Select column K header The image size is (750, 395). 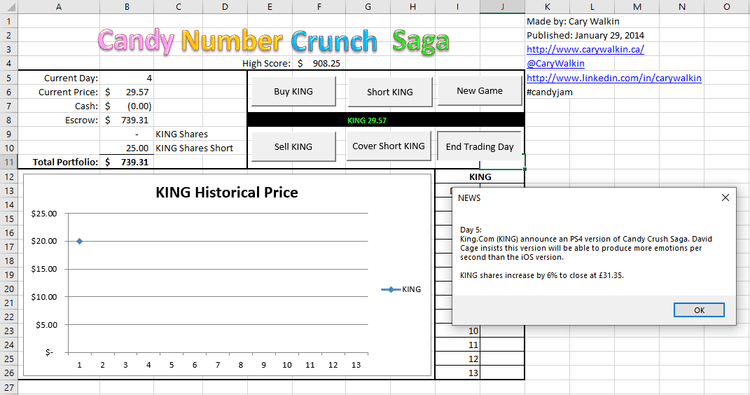(x=547, y=7)
